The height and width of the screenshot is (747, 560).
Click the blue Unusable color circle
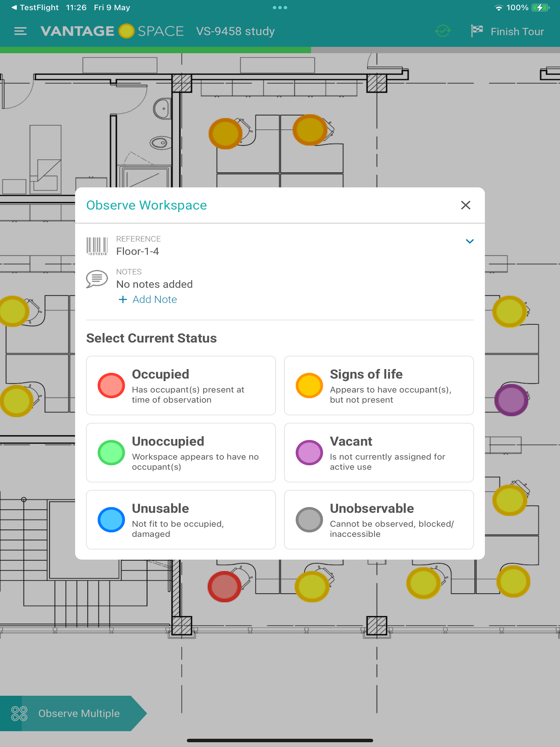pyautogui.click(x=111, y=520)
